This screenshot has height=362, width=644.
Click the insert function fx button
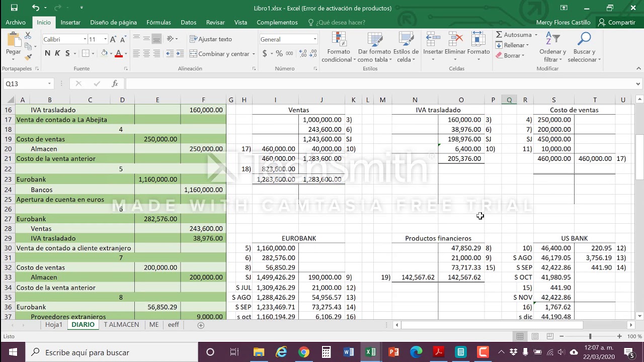[115, 84]
